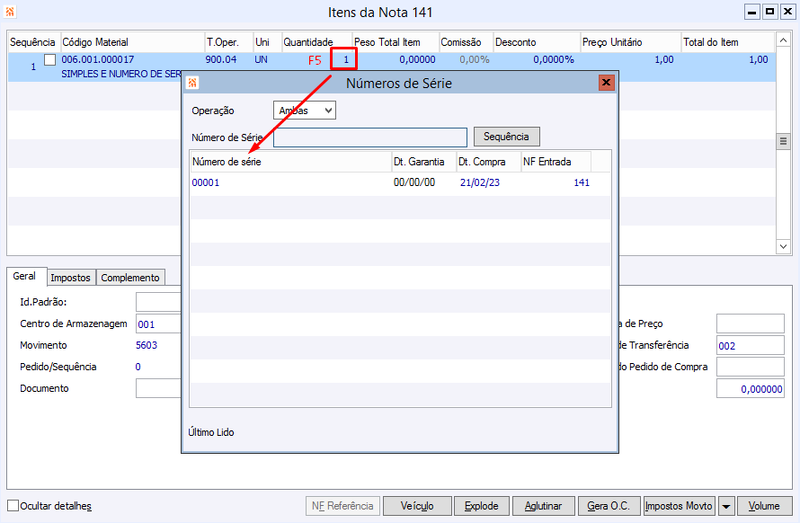The width and height of the screenshot is (800, 523).
Task: Click the items grid scroll down arrow
Action: tap(783, 246)
